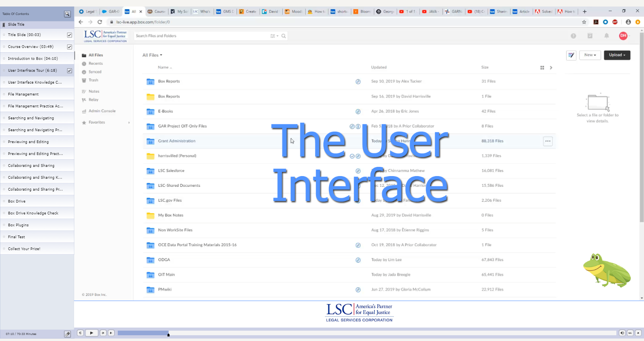The image size is (644, 341).
Task: Open Admin Console in sidebar
Action: [99, 111]
